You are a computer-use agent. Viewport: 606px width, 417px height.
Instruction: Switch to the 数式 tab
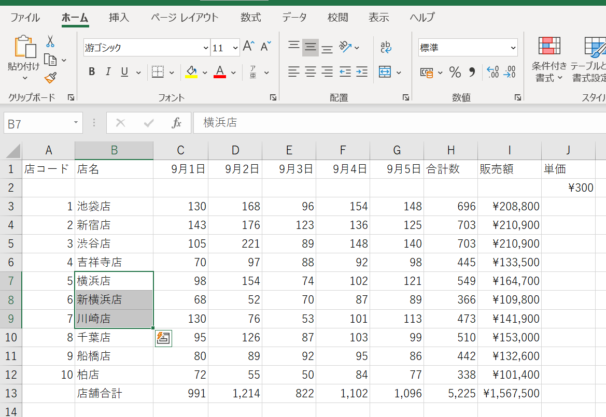pos(250,17)
